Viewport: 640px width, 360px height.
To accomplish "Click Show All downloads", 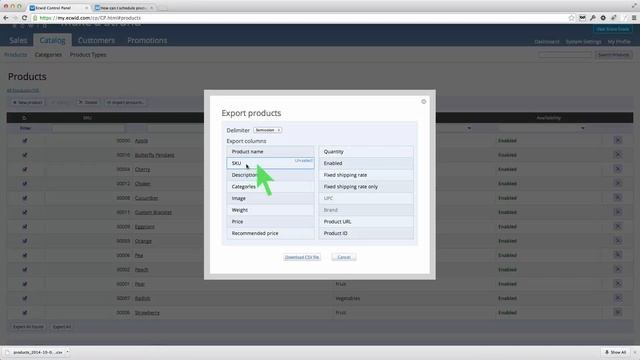I will [x=616, y=352].
